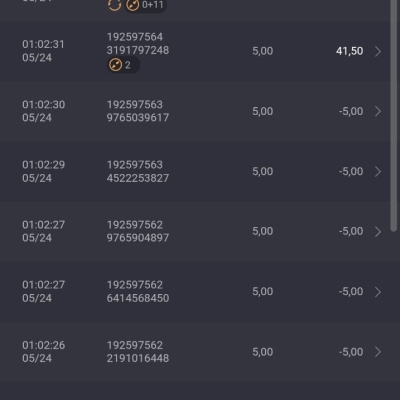This screenshot has width=400, height=400.
Task: Click the -5,00 result in 01:02:30 row
Action: 351,111
